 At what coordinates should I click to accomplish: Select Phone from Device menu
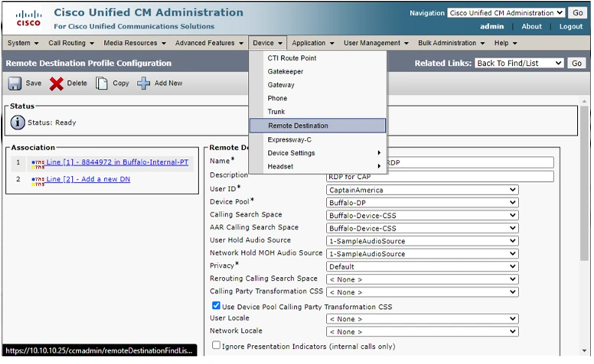point(318,99)
